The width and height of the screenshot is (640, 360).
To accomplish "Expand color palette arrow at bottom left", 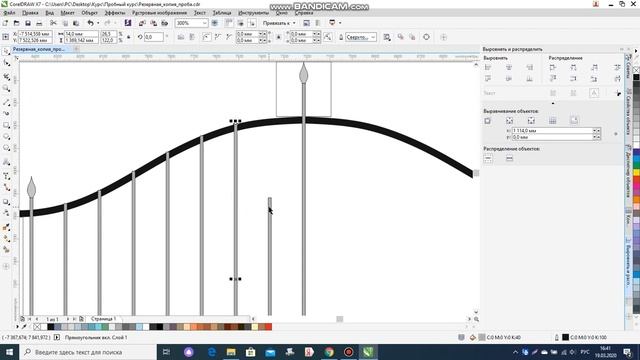I will pyautogui.click(x=17, y=327).
